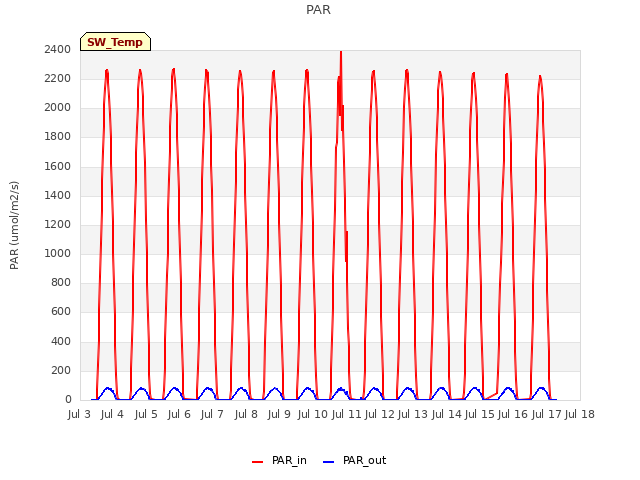640x480 pixels.
Task: Click the 1000 y-axis tick label
Action: [x=58, y=253]
